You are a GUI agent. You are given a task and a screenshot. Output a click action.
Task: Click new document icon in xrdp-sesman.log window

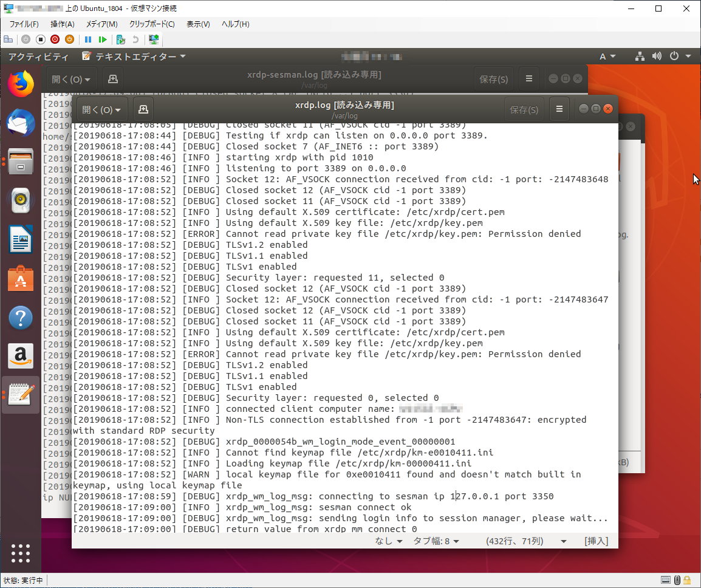[x=113, y=79]
